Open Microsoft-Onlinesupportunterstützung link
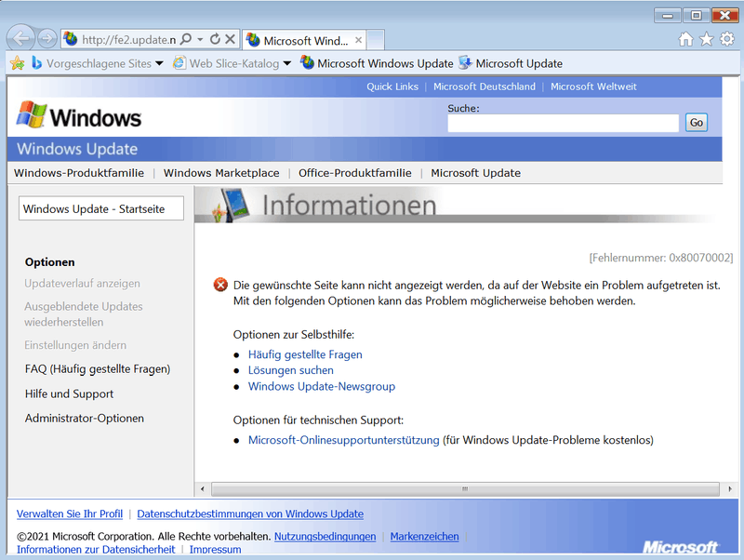The height and width of the screenshot is (560, 744). pyautogui.click(x=344, y=440)
